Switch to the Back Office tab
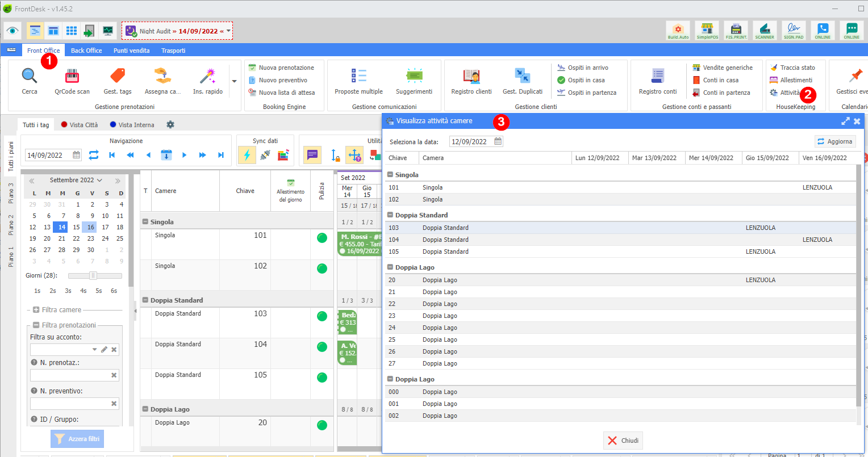 [x=86, y=51]
